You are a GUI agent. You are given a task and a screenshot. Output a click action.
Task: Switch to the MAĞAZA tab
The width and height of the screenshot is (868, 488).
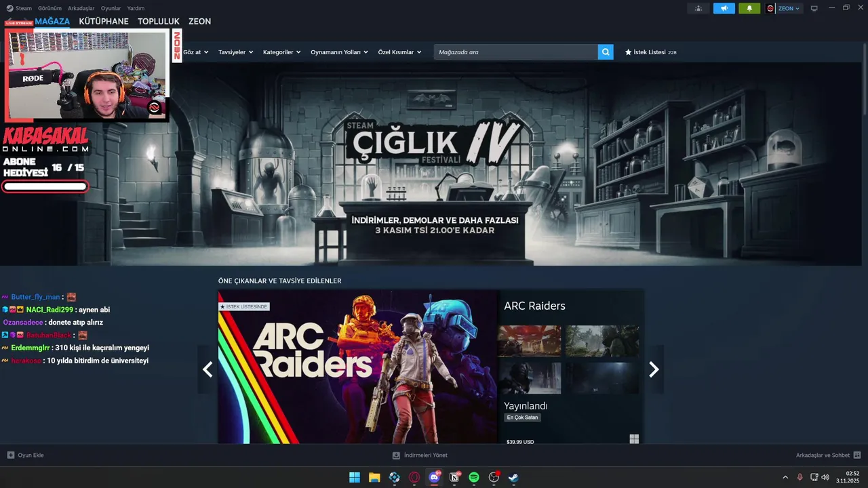(x=52, y=21)
